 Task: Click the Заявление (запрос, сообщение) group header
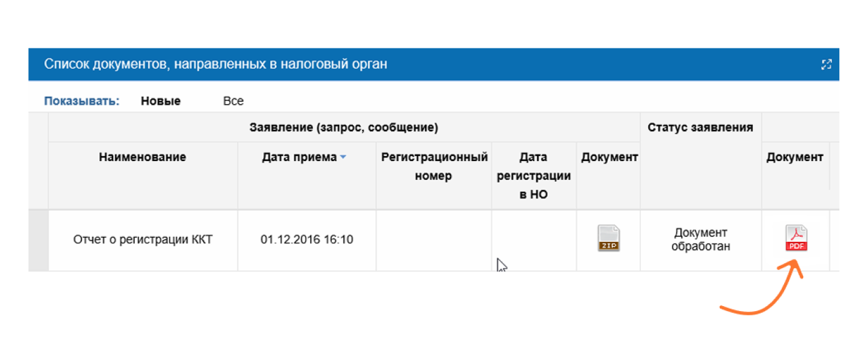click(x=343, y=128)
